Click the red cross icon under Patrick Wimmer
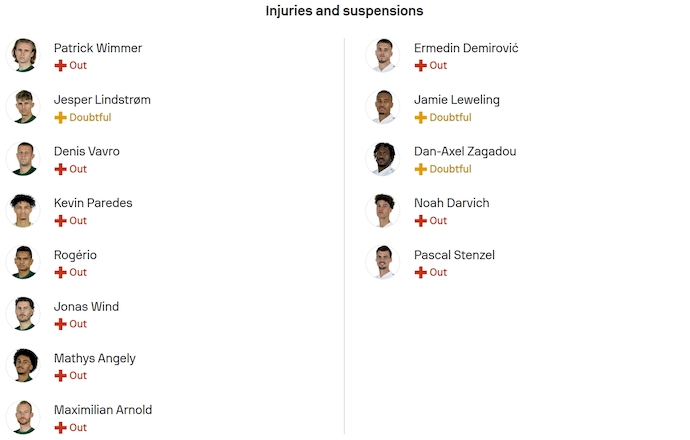The width and height of the screenshot is (690, 440). coord(60,65)
